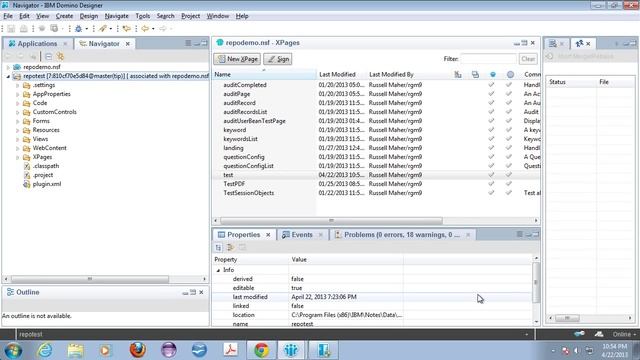This screenshot has width=640, height=360.
Task: Toggle the Notes checkmark in the keywordsList row
Action: coord(509,139)
